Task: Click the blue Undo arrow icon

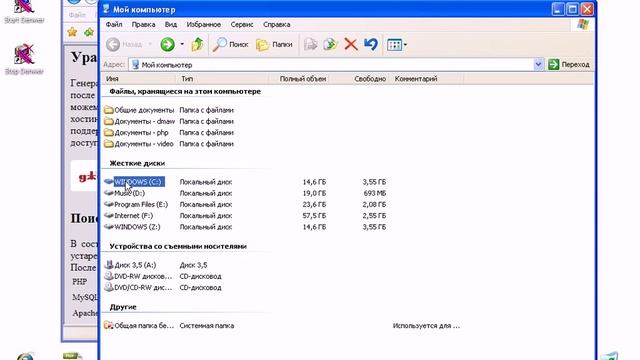Action: click(x=371, y=44)
